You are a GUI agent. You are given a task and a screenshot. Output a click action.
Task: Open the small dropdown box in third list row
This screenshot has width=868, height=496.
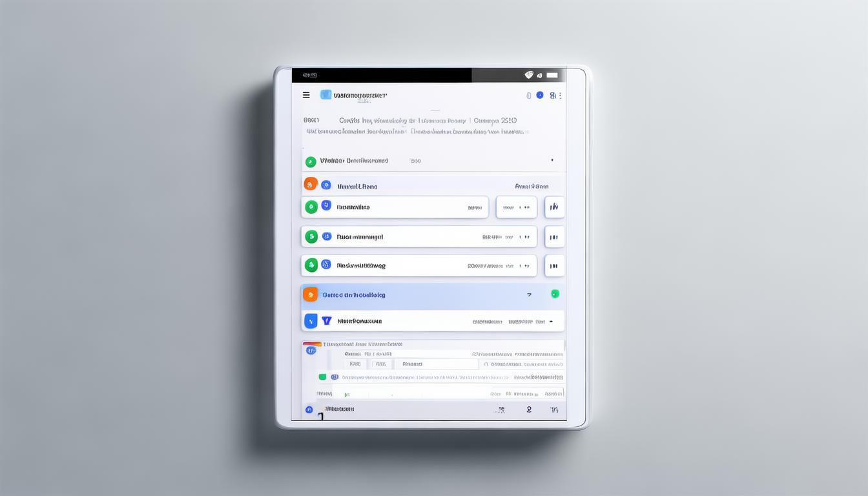pyautogui.click(x=516, y=207)
